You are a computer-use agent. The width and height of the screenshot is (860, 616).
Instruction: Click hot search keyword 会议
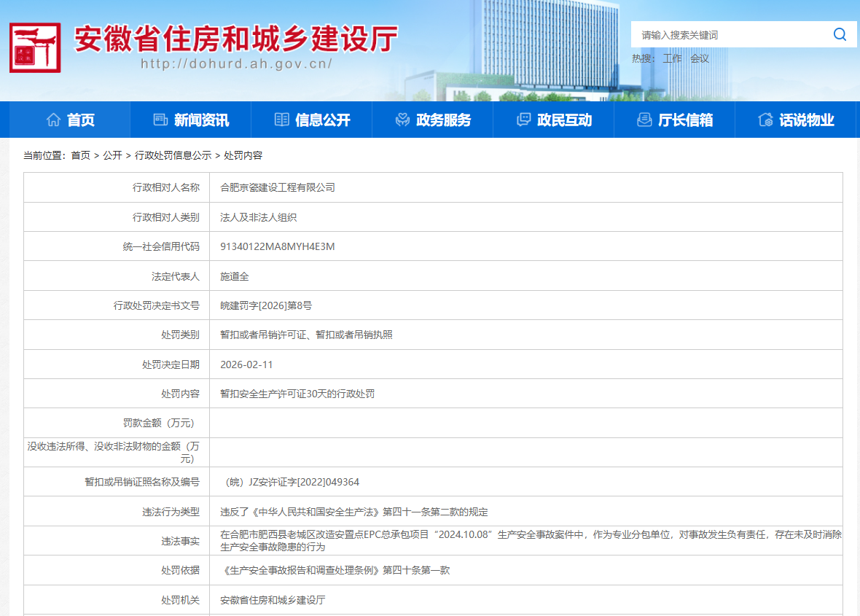pyautogui.click(x=700, y=58)
